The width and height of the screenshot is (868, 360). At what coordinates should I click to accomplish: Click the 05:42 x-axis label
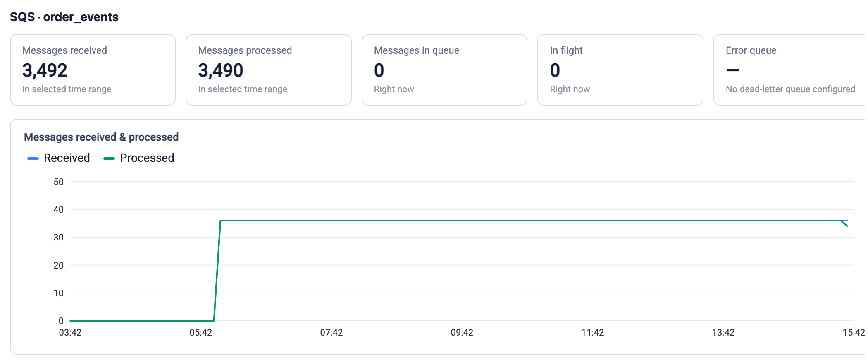click(201, 332)
